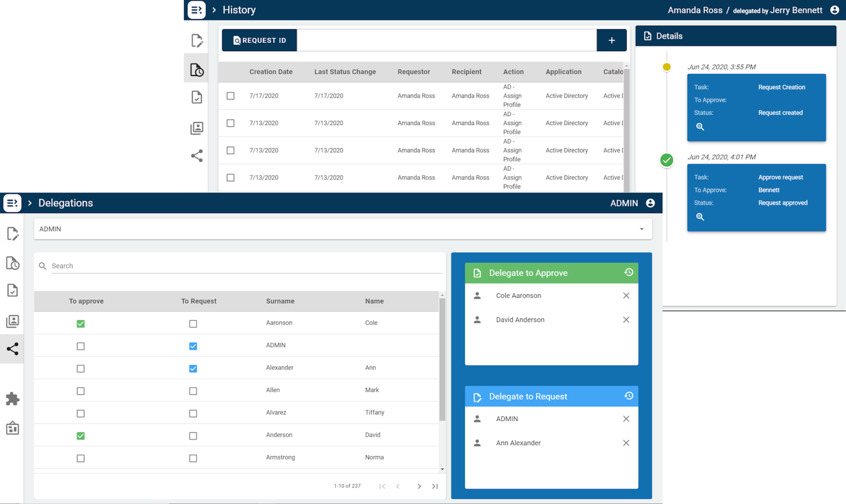Viewport: 846px width, 504px height.
Task: Select the identity card sidebar icon
Action: (x=12, y=321)
